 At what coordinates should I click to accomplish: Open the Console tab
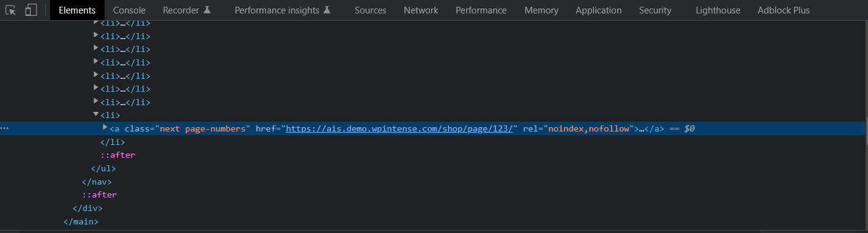129,10
